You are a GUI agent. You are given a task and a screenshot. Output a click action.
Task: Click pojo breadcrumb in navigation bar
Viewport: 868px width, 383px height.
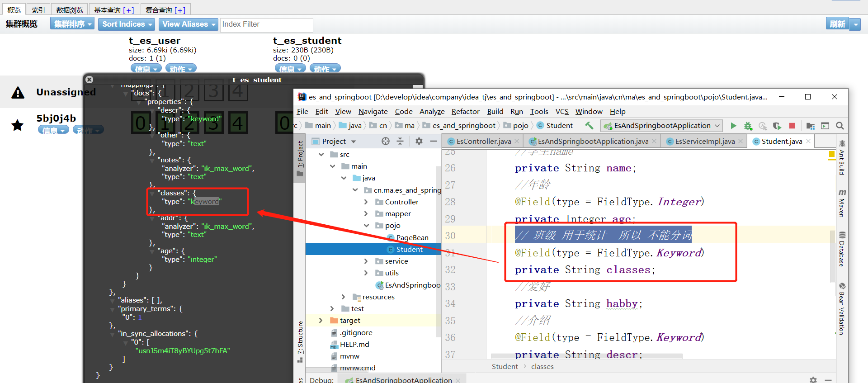click(x=516, y=125)
